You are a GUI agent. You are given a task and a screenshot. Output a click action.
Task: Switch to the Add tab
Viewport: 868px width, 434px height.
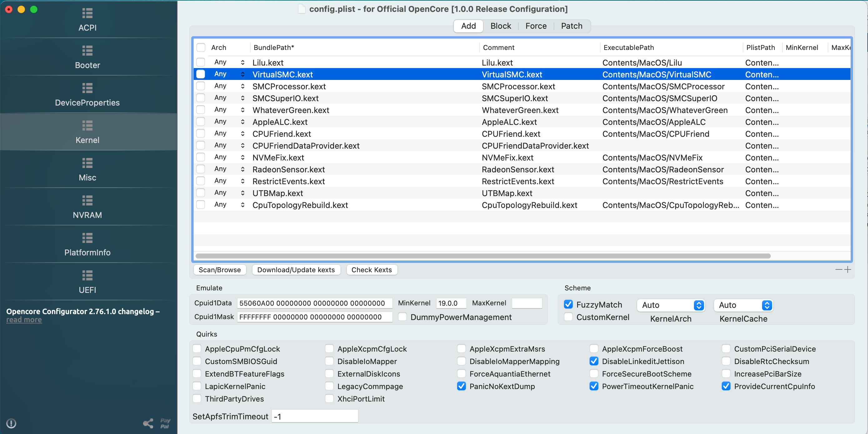468,26
